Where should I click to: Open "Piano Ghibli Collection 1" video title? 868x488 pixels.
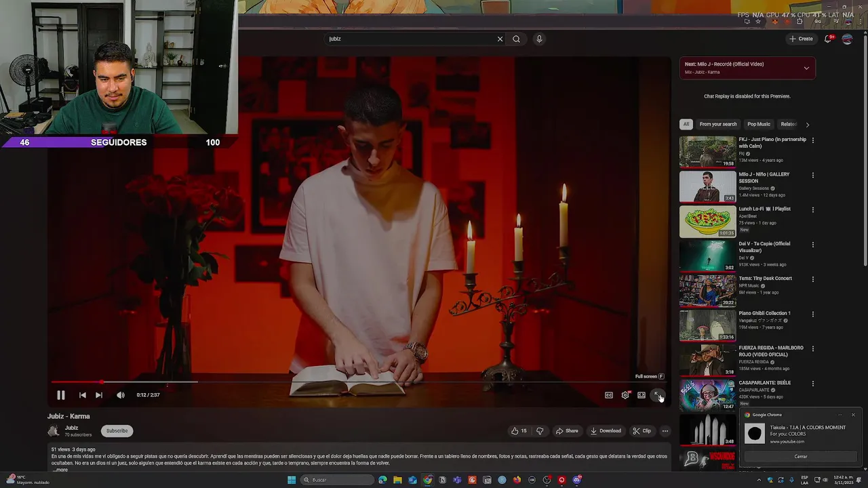point(764,313)
